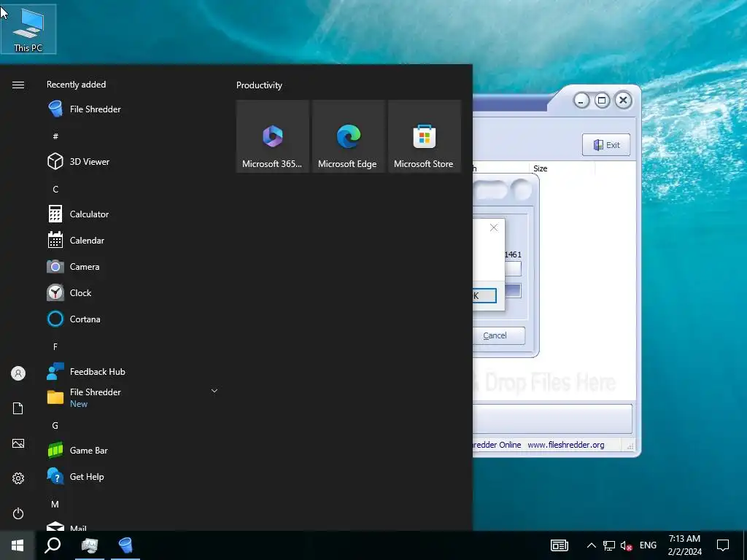The width and height of the screenshot is (747, 560).
Task: Minimize the File Shredder window
Action: click(581, 101)
